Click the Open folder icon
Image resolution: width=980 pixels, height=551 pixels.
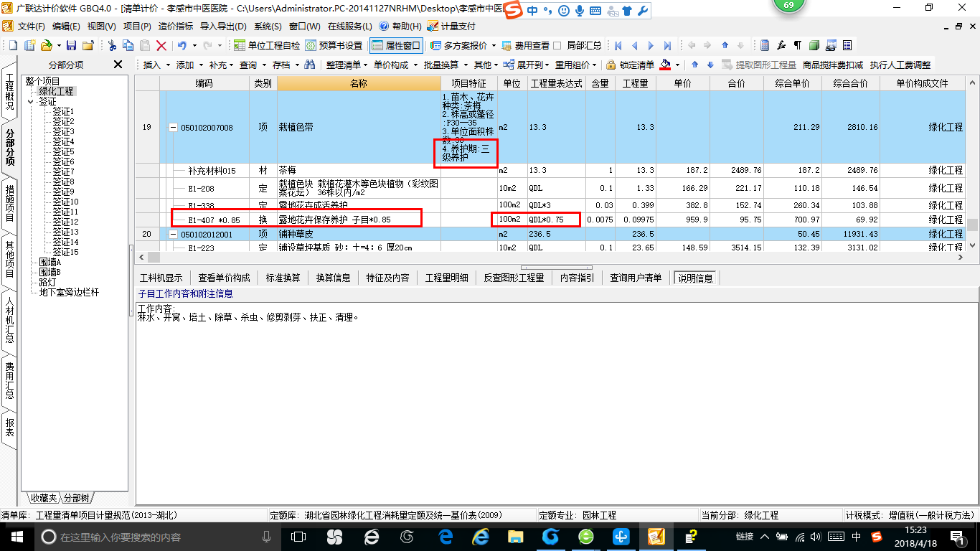click(46, 45)
